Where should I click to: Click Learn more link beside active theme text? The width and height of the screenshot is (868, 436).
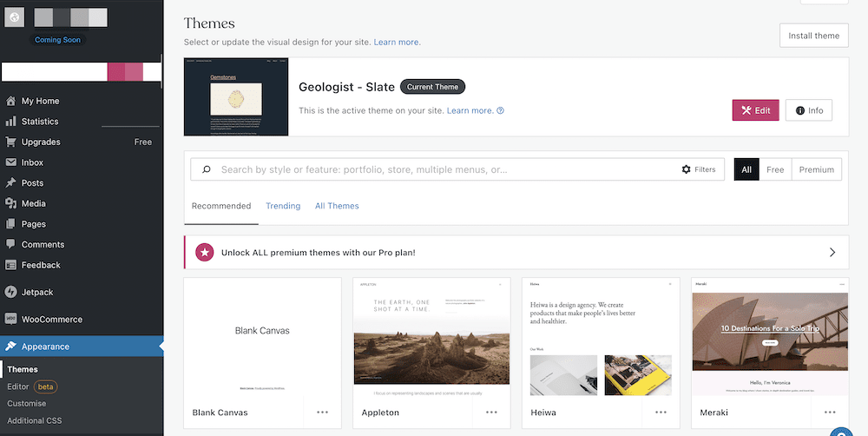point(470,110)
